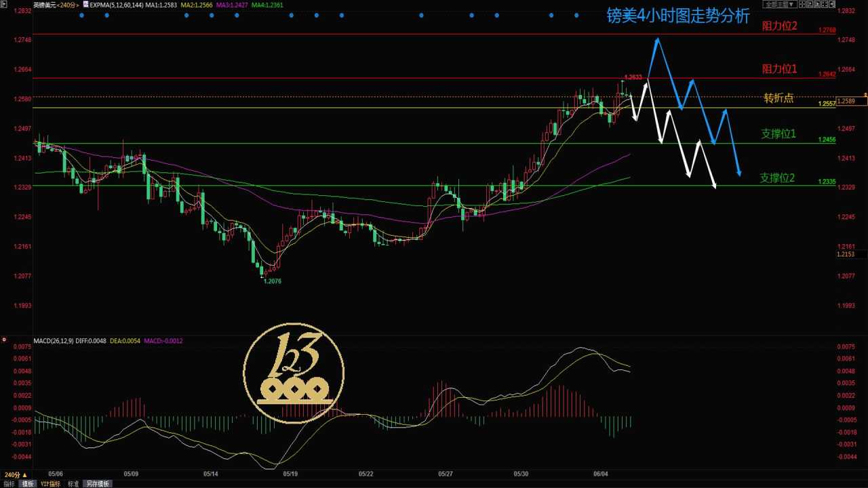This screenshot has height=488, width=868.
Task: Click the 05/09 date label
Action: tap(131, 474)
